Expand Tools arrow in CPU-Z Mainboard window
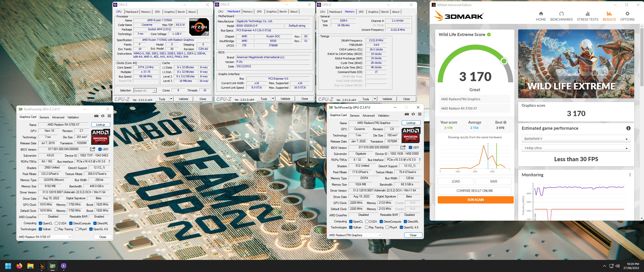Image resolution: width=644 pixels, height=272 pixels. [x=273, y=99]
